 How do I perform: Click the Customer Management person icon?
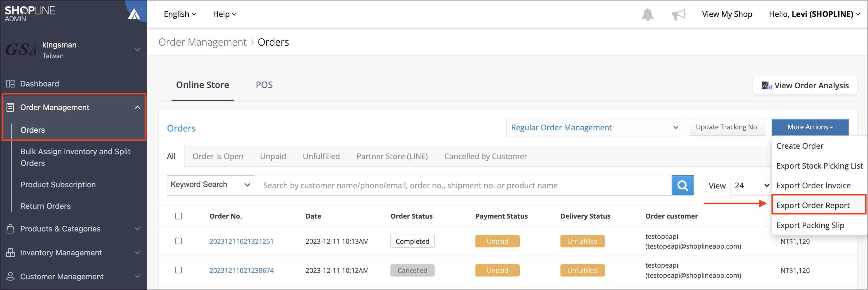point(10,277)
